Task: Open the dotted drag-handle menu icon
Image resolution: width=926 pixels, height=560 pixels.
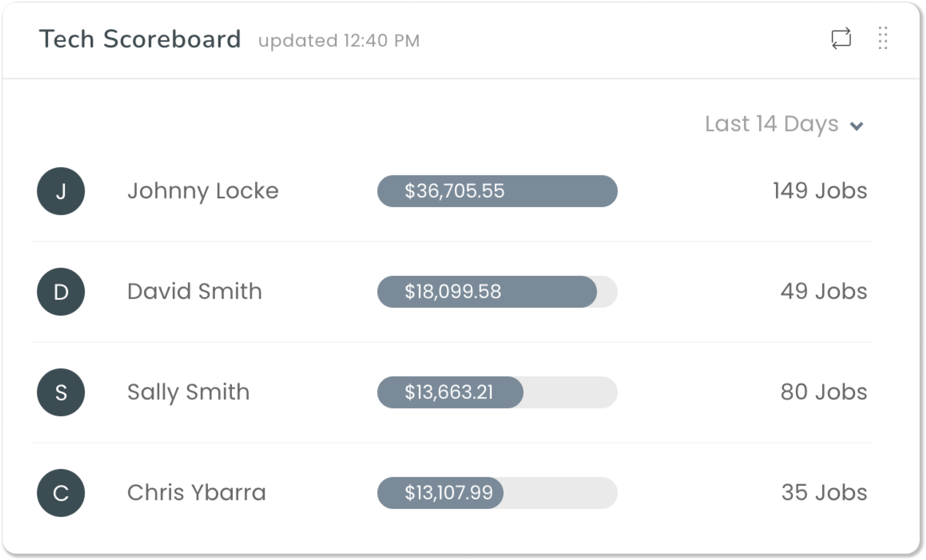Action: click(x=883, y=38)
